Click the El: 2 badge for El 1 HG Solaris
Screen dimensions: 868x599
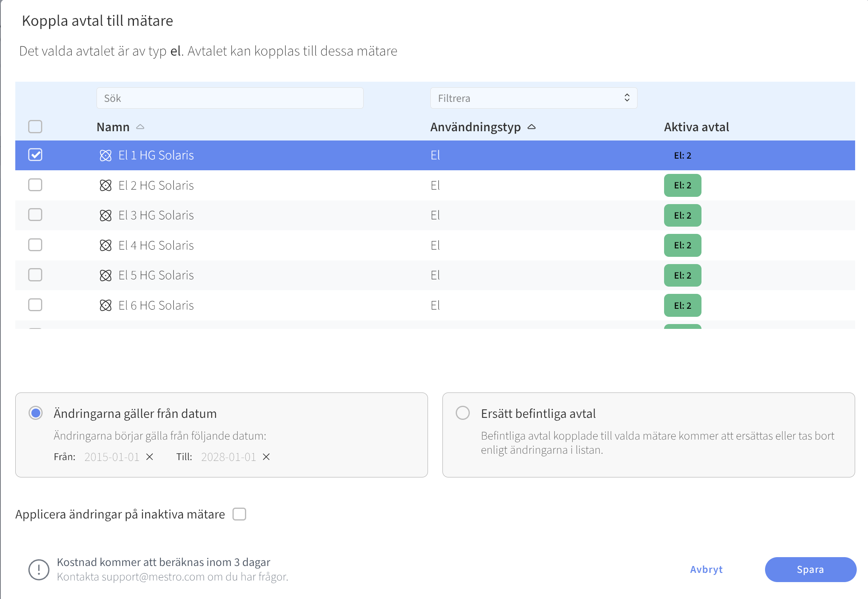[683, 155]
